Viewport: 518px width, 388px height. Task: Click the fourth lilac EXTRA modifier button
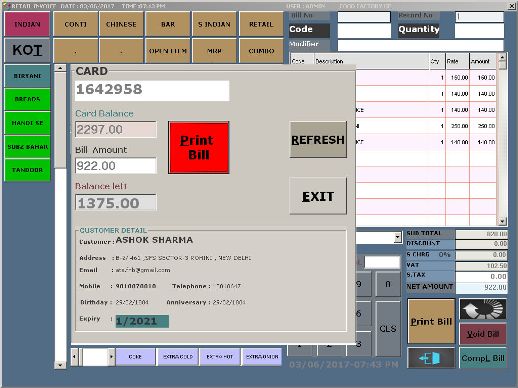click(x=262, y=357)
